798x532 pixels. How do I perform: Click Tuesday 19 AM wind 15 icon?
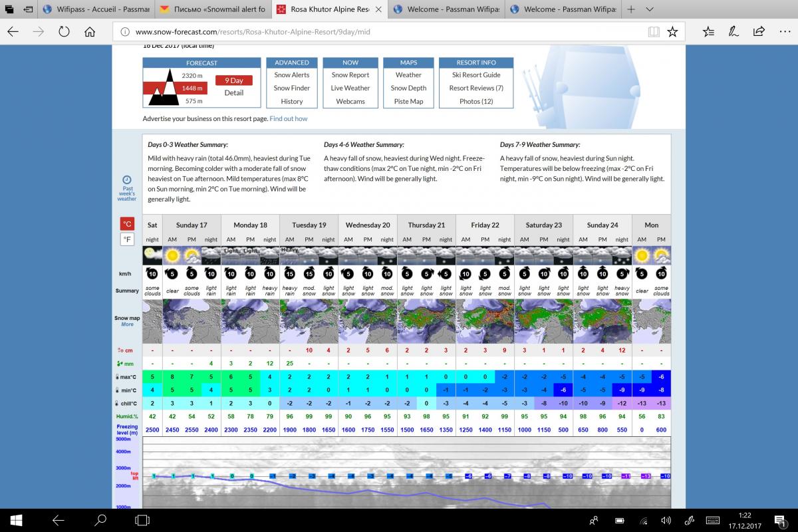[290, 273]
